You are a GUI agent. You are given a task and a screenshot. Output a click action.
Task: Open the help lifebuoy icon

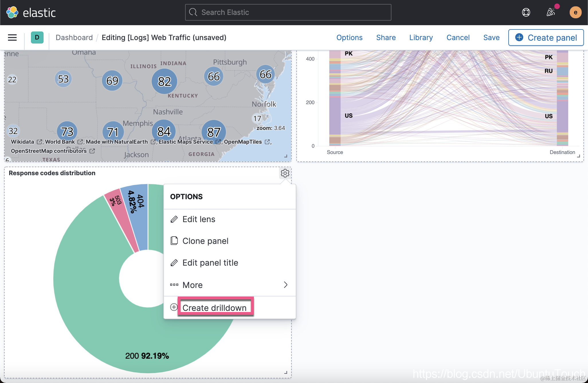[x=526, y=12]
